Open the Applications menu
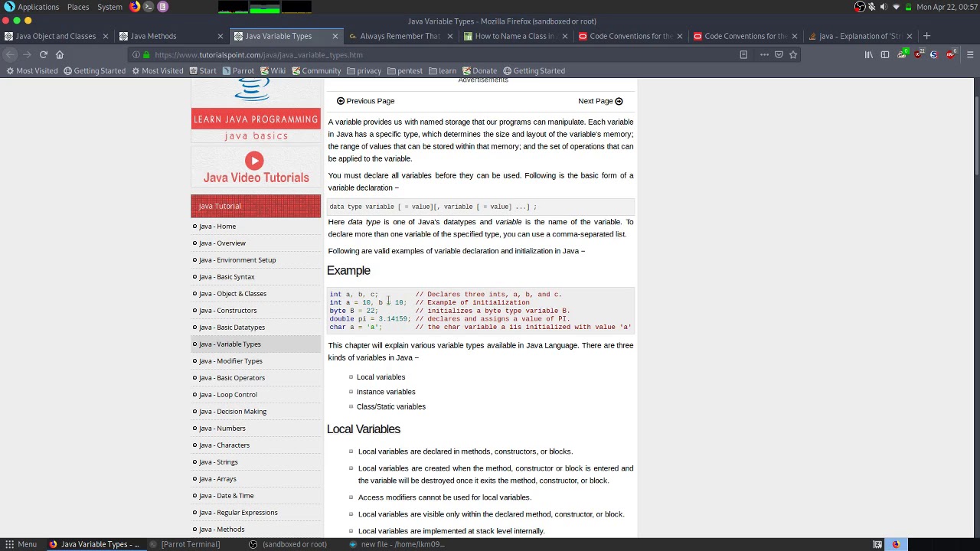The height and width of the screenshot is (551, 980). tap(32, 7)
